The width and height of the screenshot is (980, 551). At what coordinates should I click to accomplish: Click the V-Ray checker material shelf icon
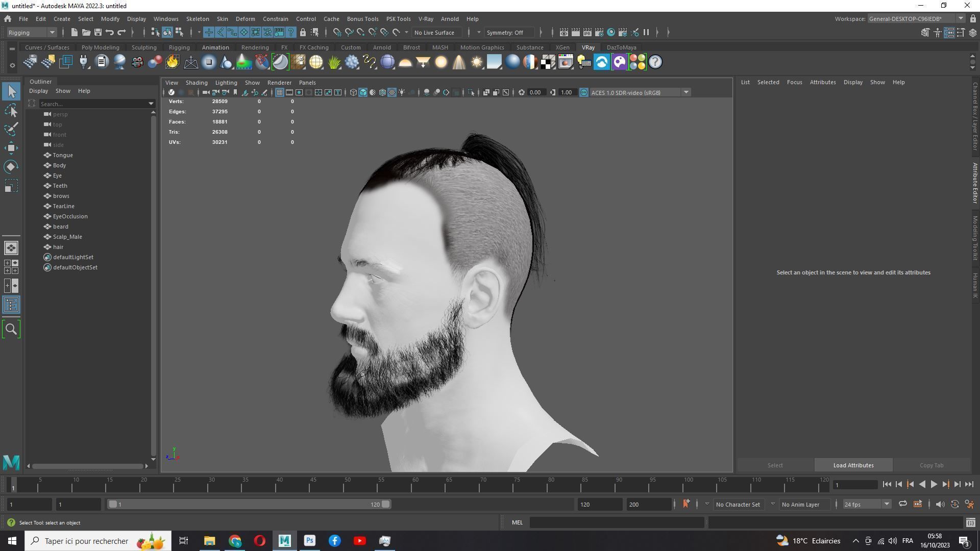pos(548,62)
